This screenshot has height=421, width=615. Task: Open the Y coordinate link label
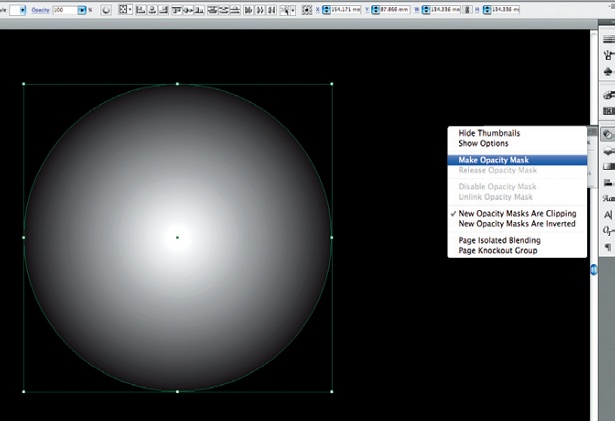coord(367,10)
